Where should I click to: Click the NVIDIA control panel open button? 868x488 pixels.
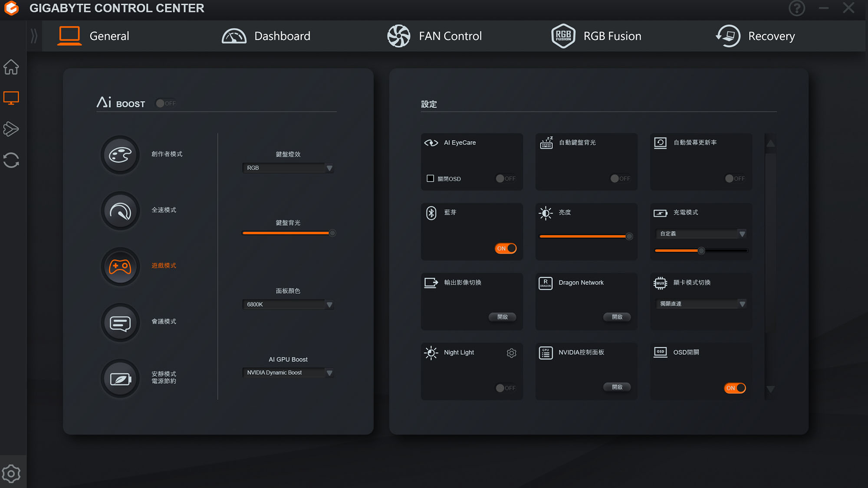coord(617,387)
